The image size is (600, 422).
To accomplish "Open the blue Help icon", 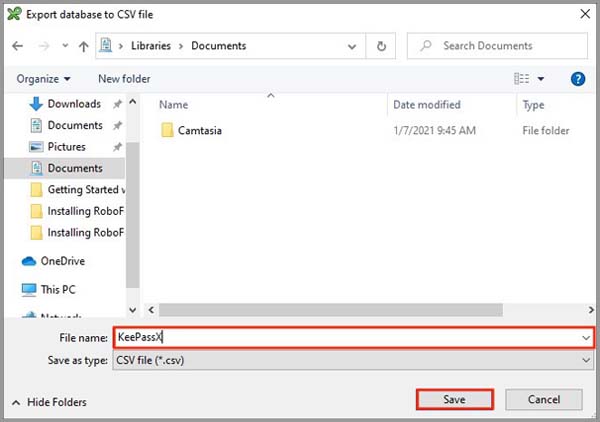I will click(x=577, y=79).
